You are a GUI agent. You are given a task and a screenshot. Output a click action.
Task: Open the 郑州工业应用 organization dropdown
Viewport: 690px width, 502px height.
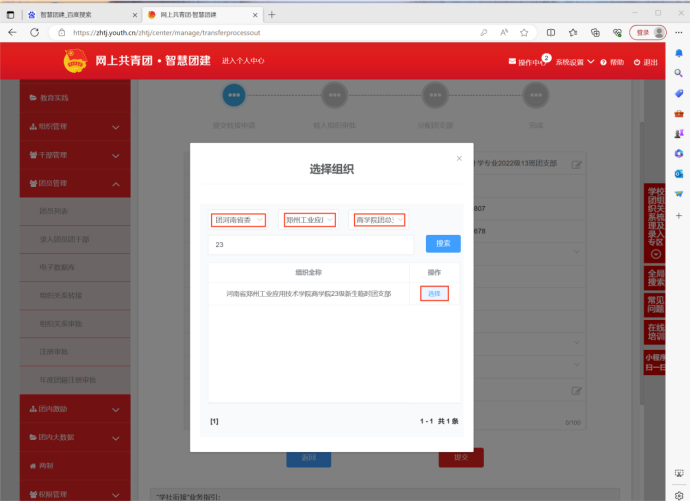tap(309, 220)
